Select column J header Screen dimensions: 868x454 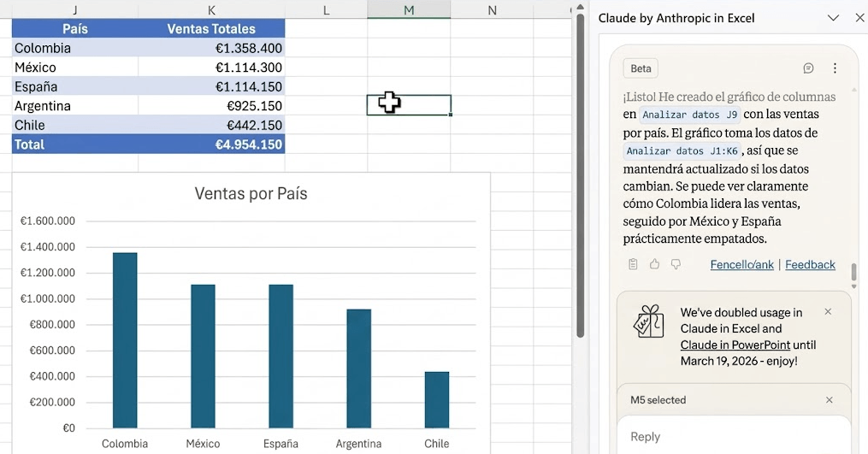click(74, 10)
